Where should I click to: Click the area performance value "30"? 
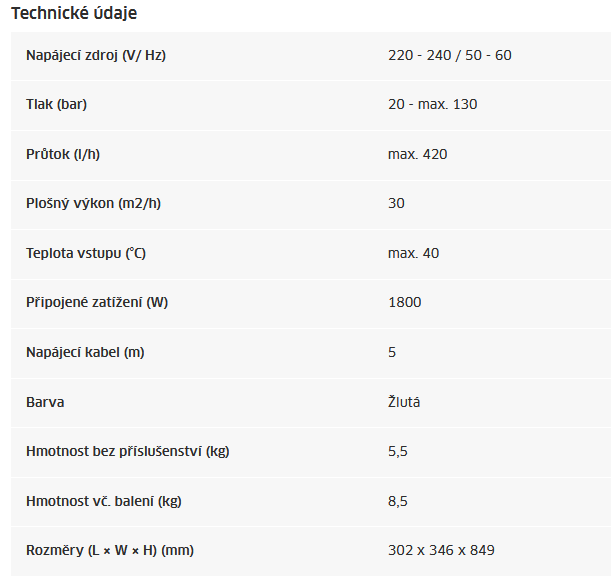[396, 203]
